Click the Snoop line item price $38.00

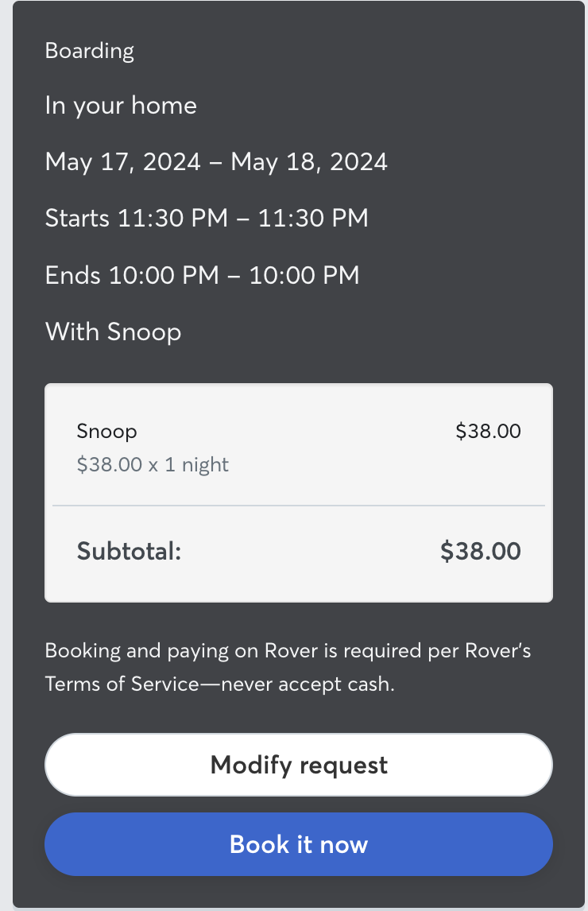tap(488, 432)
